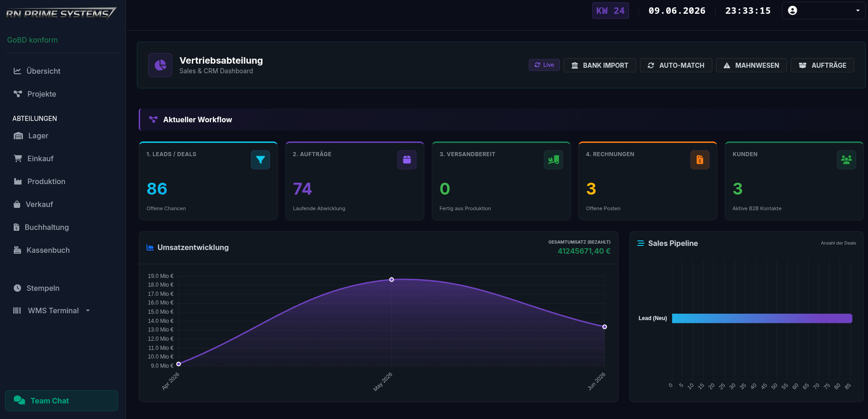Toggle the Live refresh badge
Screen dimensions: 868x419
pyautogui.click(x=544, y=65)
